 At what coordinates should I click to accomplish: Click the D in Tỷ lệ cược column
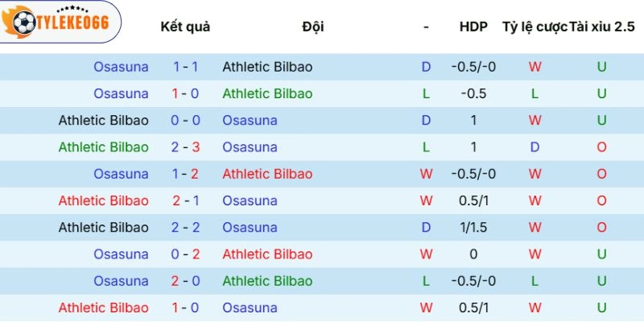click(x=535, y=147)
